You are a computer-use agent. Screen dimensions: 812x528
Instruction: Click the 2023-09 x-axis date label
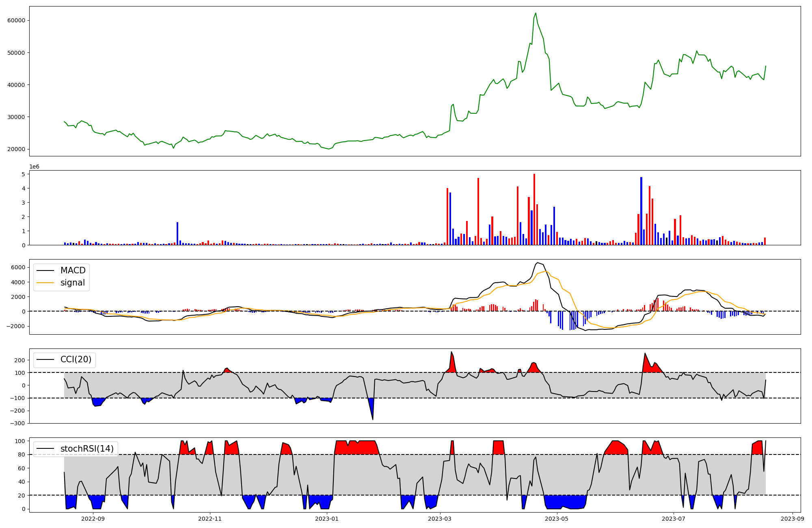click(x=792, y=519)
